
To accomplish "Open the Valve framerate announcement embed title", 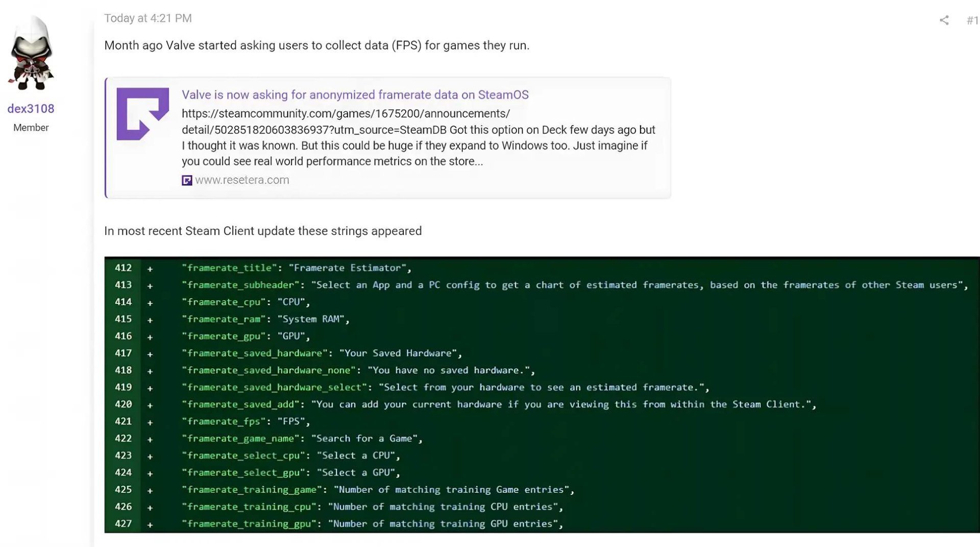I will (x=355, y=94).
